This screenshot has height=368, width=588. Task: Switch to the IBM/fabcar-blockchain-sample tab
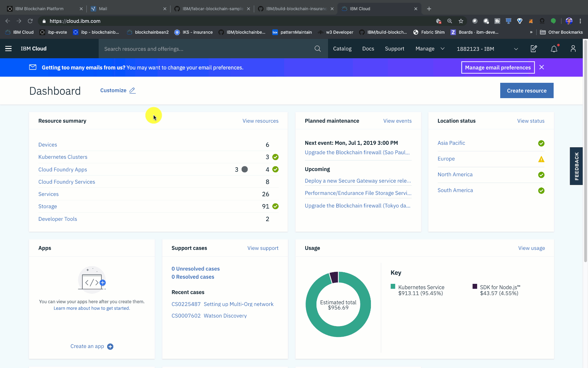click(x=212, y=9)
